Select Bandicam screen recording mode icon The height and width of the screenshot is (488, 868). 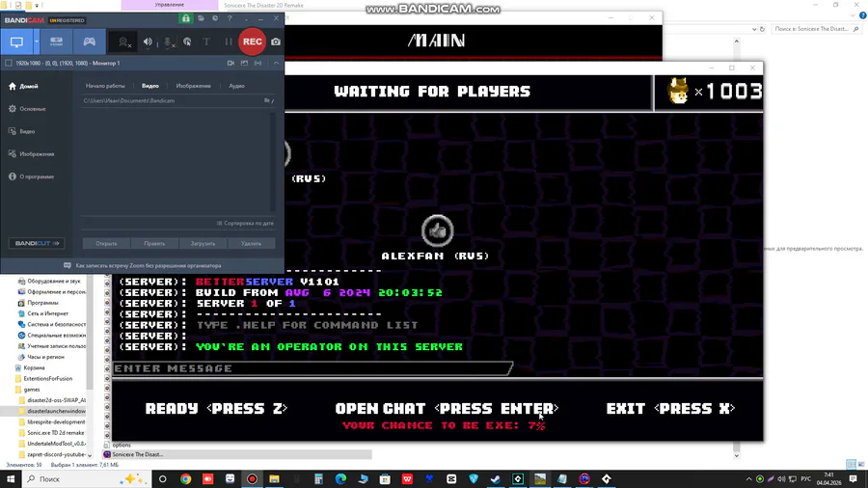click(16, 42)
